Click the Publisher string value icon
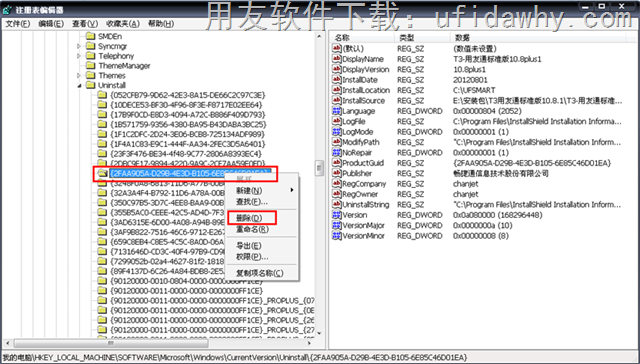 [x=336, y=173]
